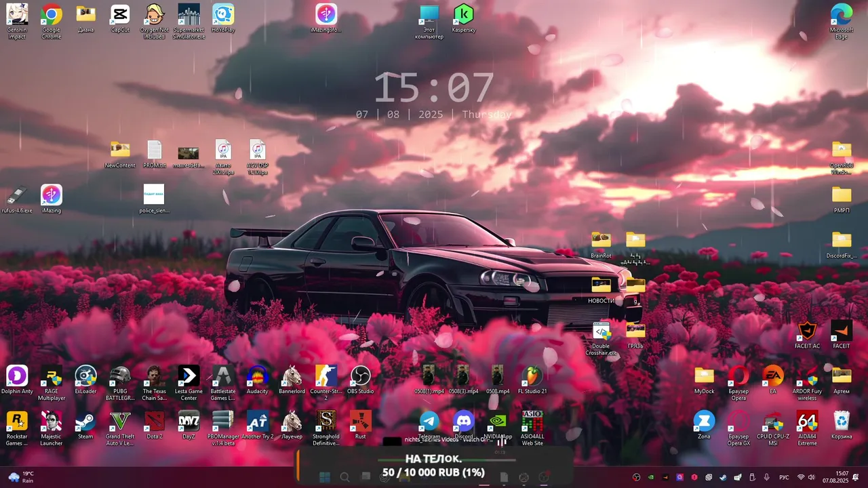The image size is (868, 488).
Task: Select the PUBG BATTLEGROUNDS shortcut
Action: click(120, 375)
